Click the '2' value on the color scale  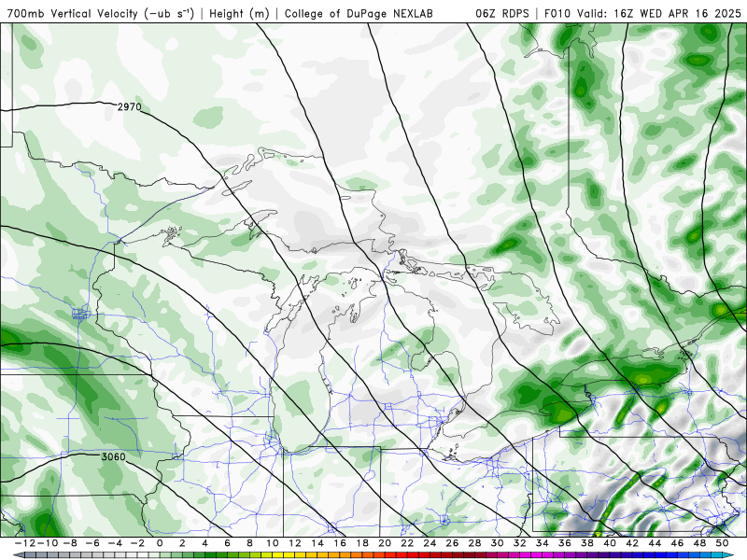(182, 543)
